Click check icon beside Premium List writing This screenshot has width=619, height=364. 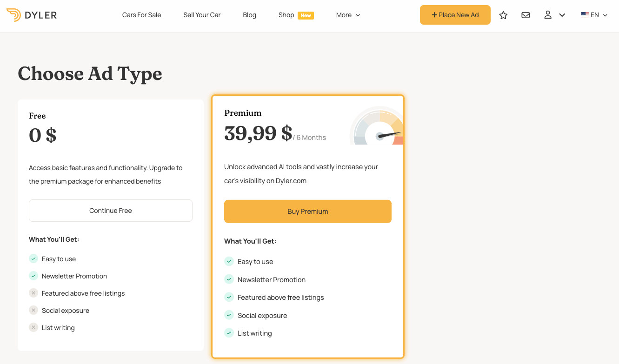pos(229,333)
